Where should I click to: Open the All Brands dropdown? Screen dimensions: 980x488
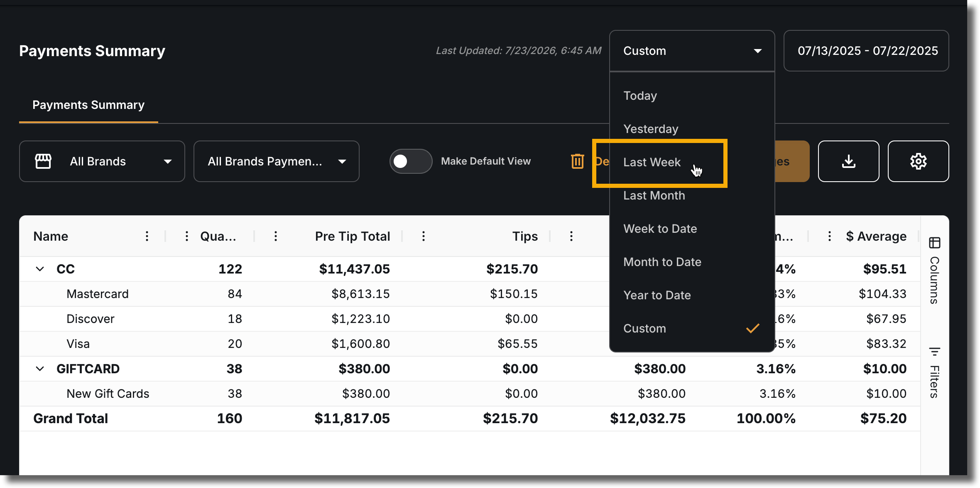coord(102,161)
